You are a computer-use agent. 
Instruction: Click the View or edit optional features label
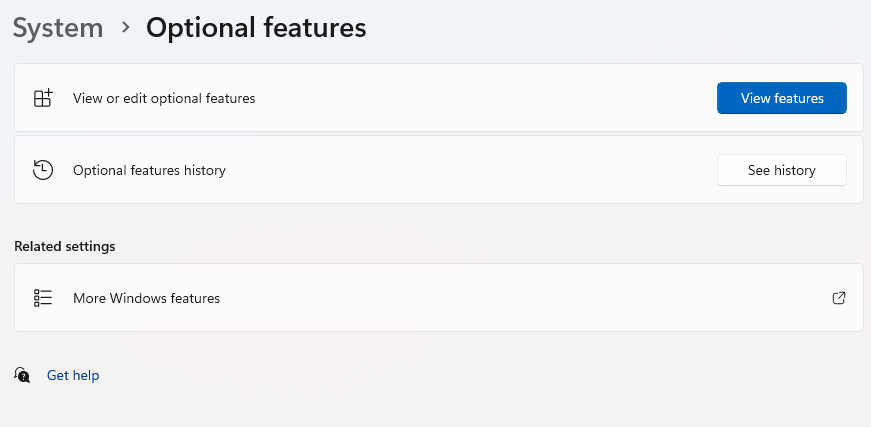(164, 98)
